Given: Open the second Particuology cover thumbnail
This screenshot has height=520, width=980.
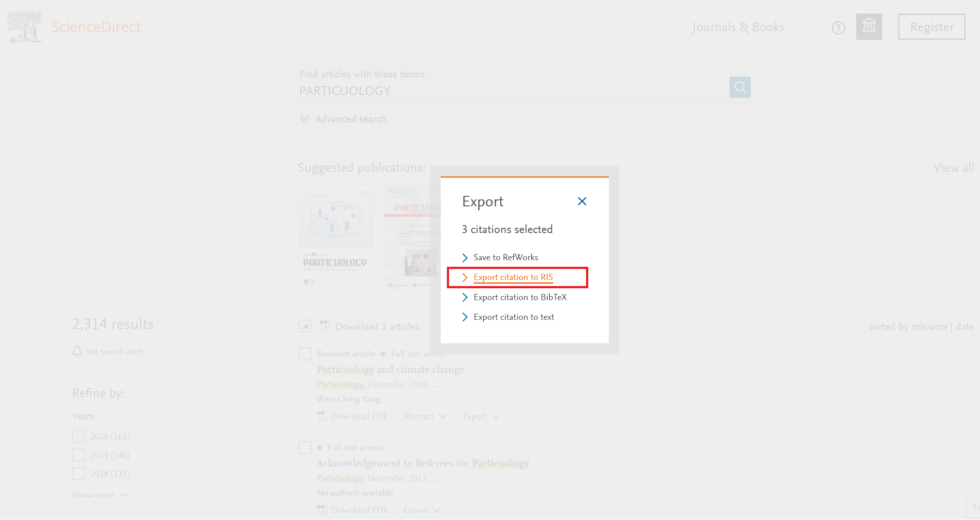Looking at the screenshot, I should [x=411, y=238].
